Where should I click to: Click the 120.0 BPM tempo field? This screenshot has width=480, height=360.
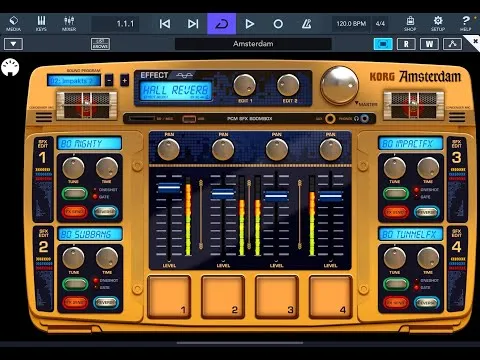point(351,24)
